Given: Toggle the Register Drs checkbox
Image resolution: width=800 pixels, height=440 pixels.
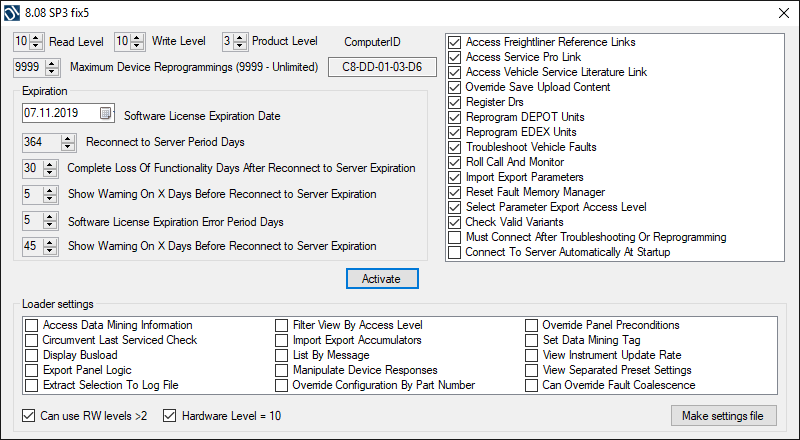Looking at the screenshot, I should coord(455,102).
